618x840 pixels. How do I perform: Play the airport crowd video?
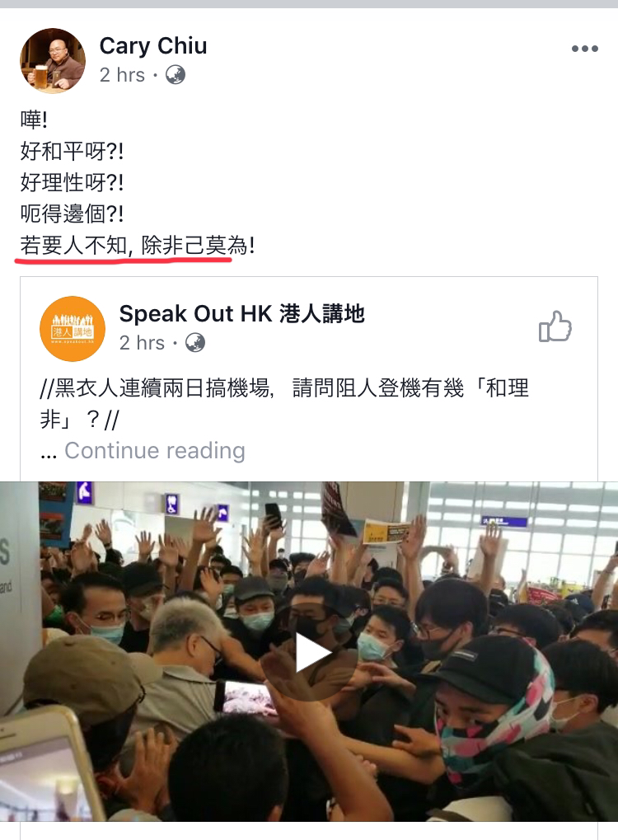point(313,653)
